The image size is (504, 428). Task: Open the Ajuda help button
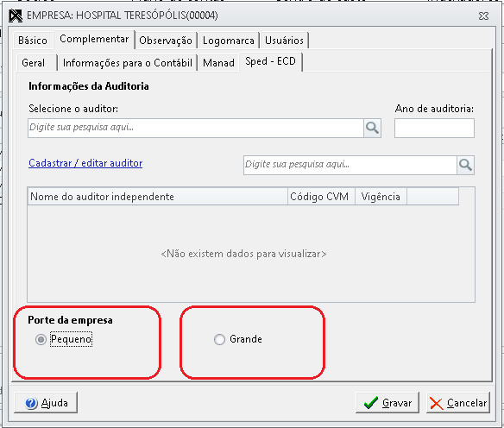point(46,403)
